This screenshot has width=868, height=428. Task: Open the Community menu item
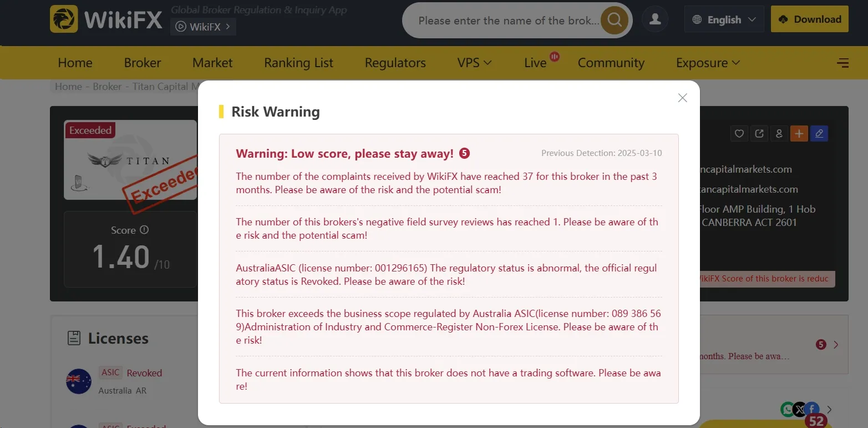[x=611, y=63]
